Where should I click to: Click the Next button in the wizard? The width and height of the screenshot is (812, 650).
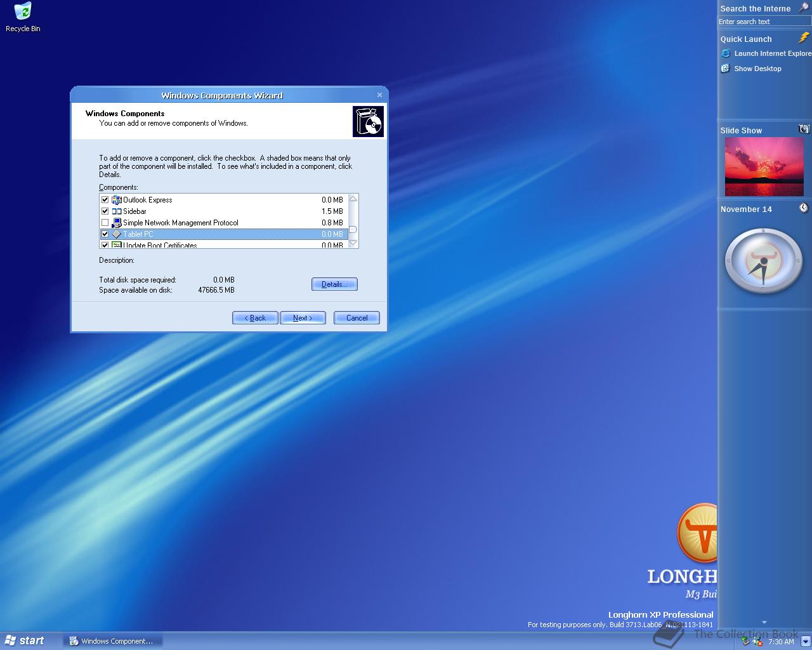pyautogui.click(x=303, y=318)
